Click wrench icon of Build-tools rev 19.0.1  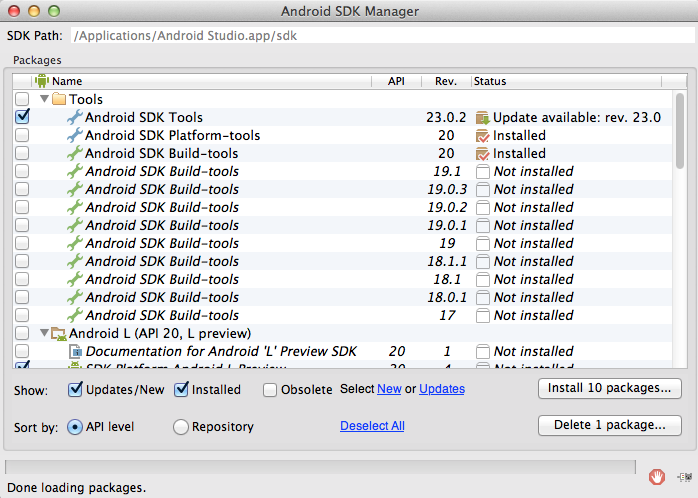pos(74,225)
